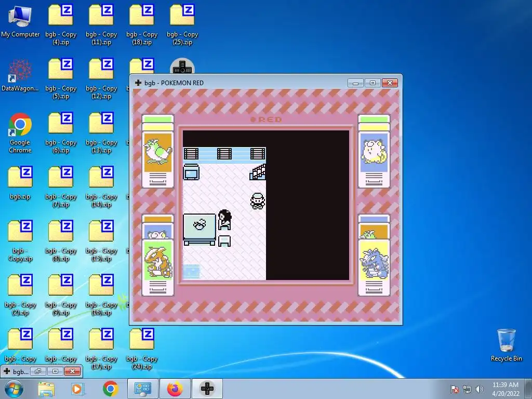
Task: Restore the minimized bgb window at bottom-left
Action: 38,371
